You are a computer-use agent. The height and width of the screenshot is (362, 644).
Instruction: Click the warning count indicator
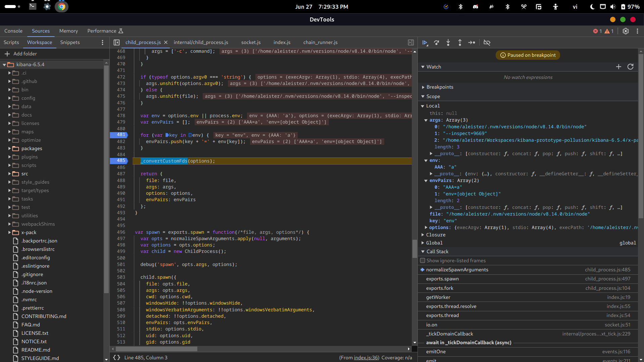coord(609,31)
